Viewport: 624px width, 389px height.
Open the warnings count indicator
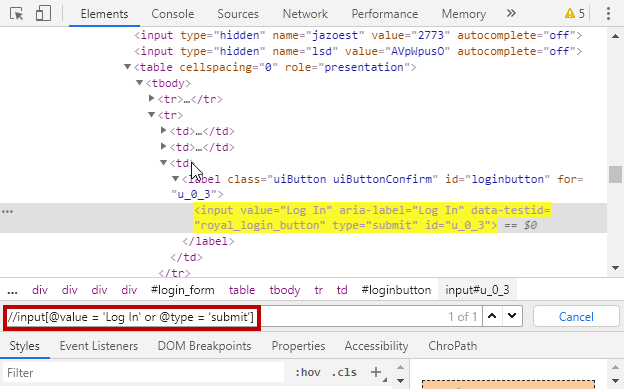(x=575, y=14)
